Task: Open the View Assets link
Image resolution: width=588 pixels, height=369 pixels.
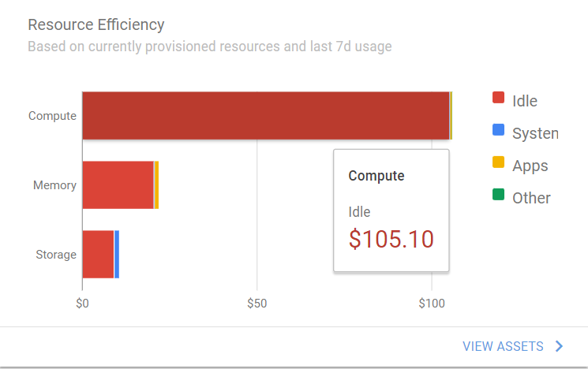Action: tap(503, 346)
